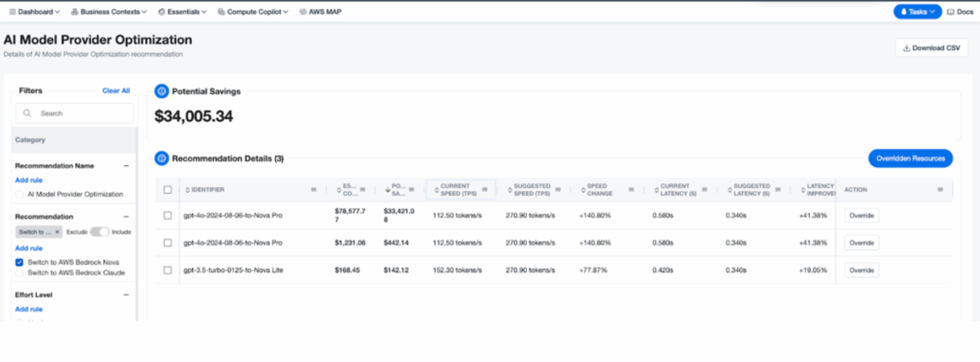Open the Business Contexts dropdown

click(x=109, y=12)
